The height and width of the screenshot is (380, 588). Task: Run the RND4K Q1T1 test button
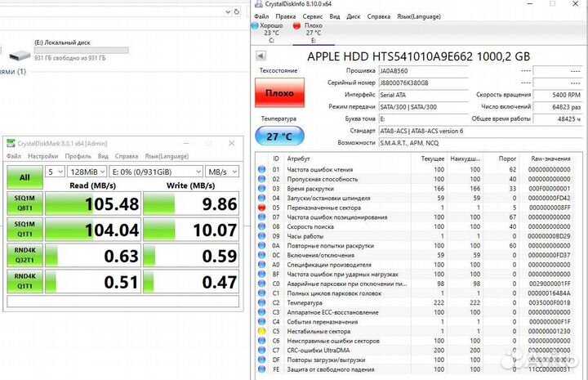pos(24,281)
